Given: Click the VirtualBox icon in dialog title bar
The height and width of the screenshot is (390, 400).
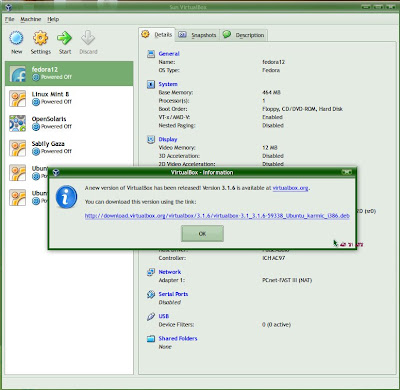Looking at the screenshot, I should (x=56, y=172).
